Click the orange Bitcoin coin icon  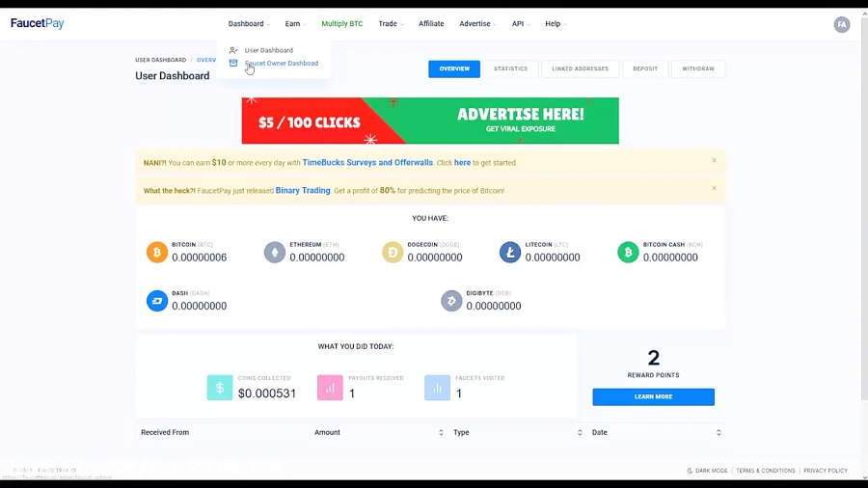[x=156, y=253]
